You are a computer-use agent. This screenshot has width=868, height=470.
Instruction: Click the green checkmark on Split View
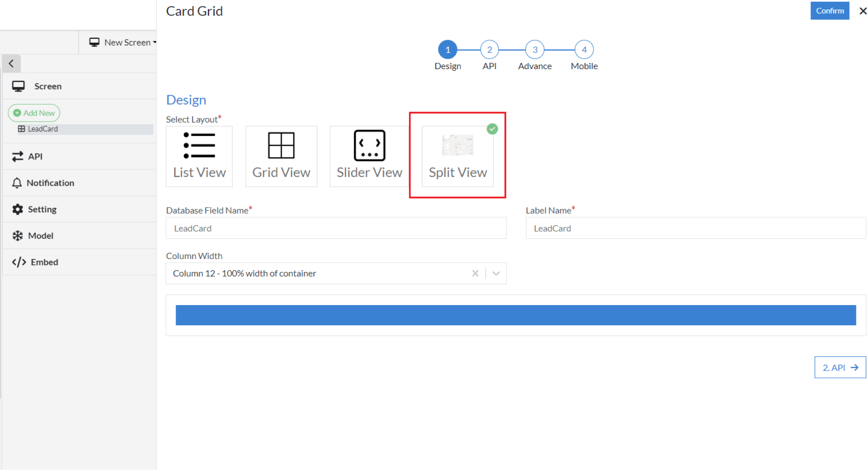click(492, 129)
